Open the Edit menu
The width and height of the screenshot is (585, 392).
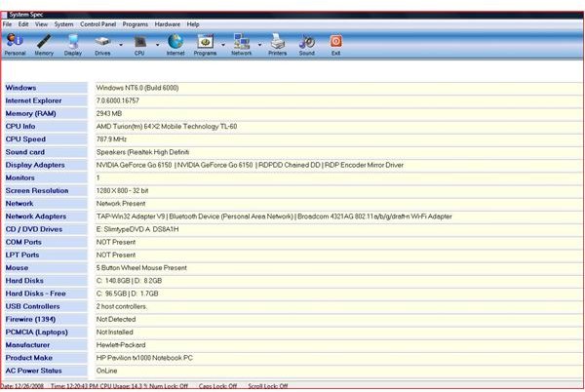point(23,24)
